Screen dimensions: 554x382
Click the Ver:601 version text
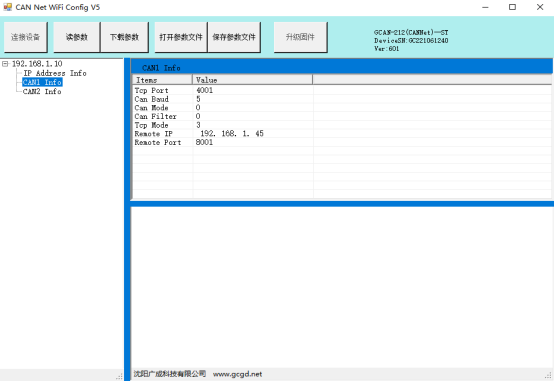coord(387,49)
